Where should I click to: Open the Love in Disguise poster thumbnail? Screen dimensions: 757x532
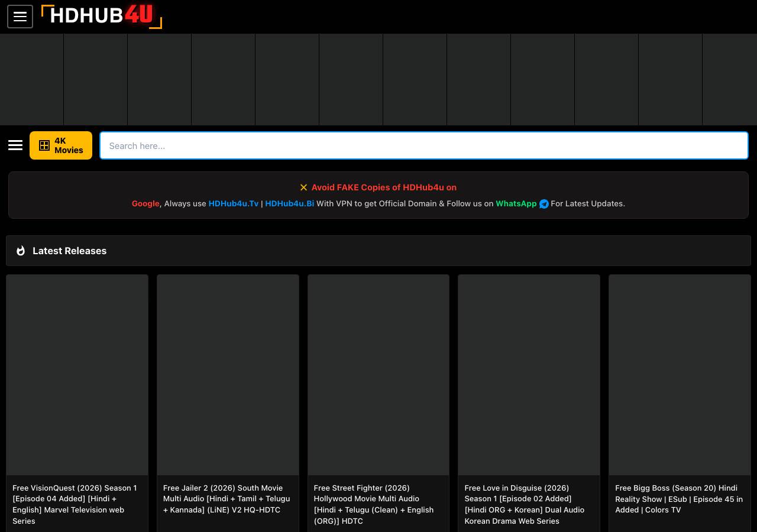(x=529, y=375)
